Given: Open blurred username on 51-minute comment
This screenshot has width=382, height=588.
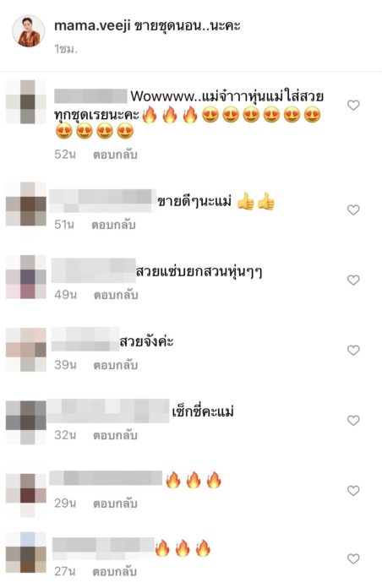Looking at the screenshot, I should pyautogui.click(x=102, y=200).
